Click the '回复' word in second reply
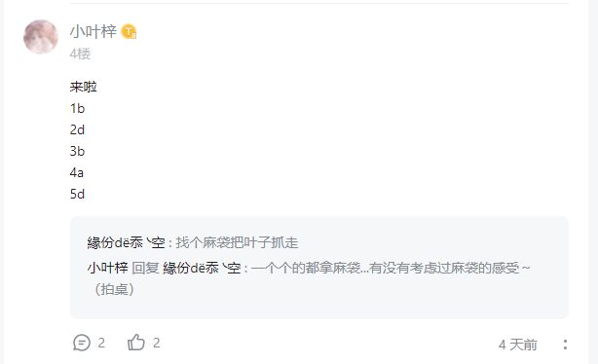 point(145,268)
